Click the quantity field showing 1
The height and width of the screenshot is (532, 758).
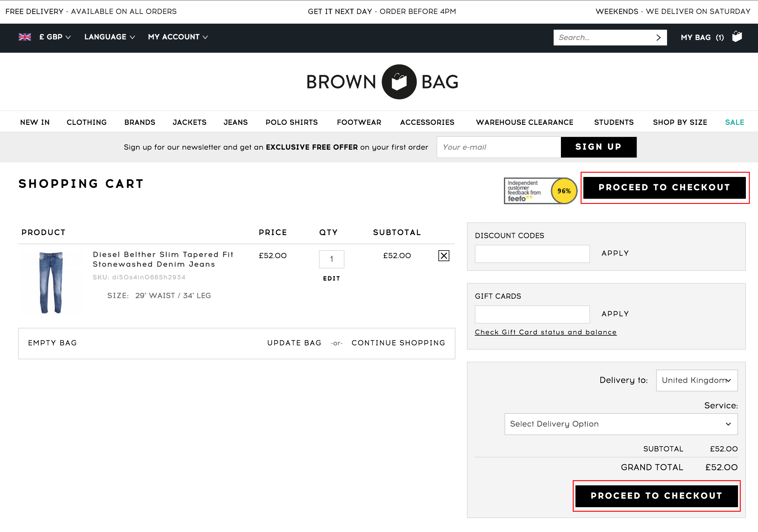point(331,259)
